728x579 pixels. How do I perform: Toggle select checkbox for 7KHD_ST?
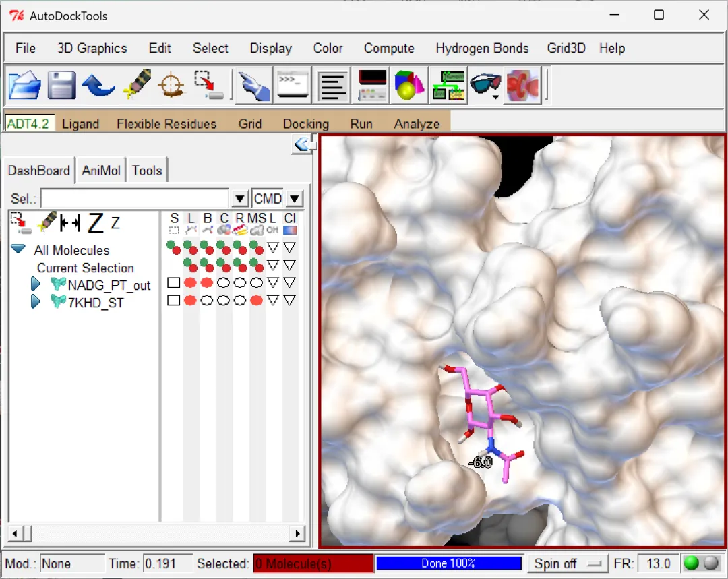pos(174,301)
